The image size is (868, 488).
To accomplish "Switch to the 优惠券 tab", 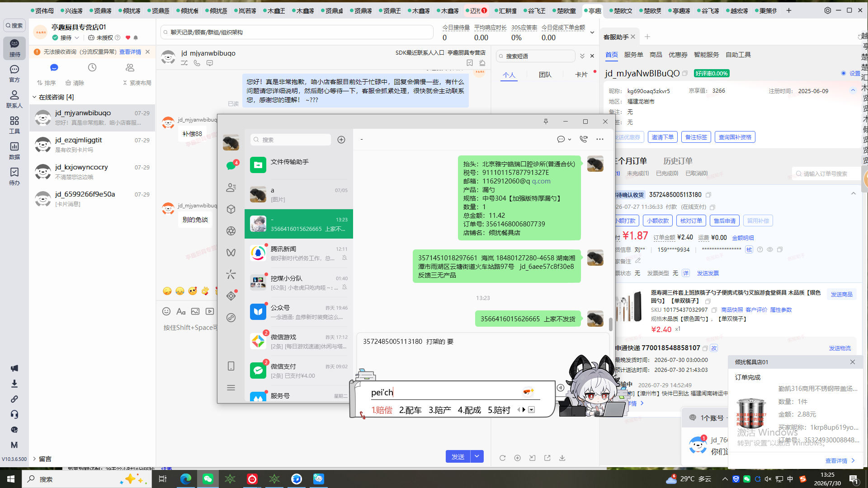I will [x=678, y=55].
